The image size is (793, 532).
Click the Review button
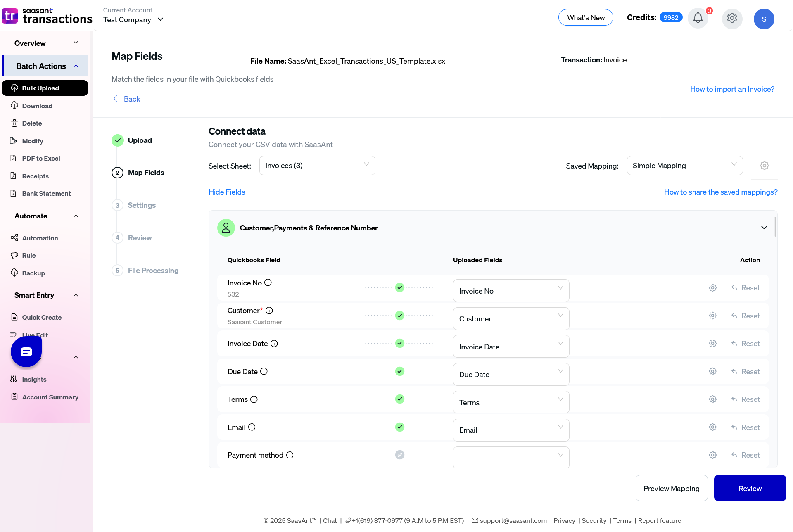pyautogui.click(x=750, y=488)
